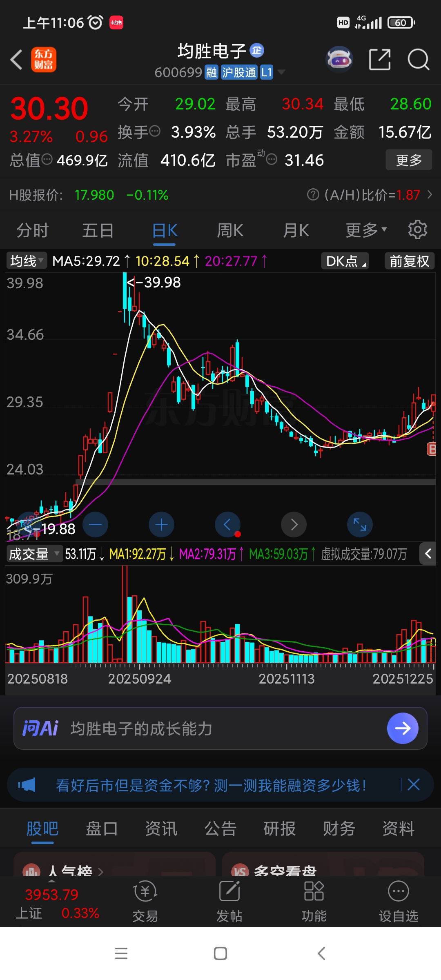Viewport: 441px width, 980px height.
Task: Open the 公告 tab
Action: 220,829
